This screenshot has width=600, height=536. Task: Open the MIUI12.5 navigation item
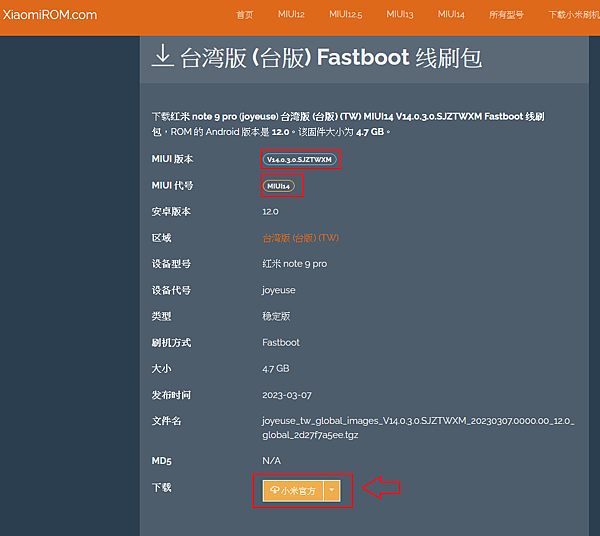[x=346, y=15]
